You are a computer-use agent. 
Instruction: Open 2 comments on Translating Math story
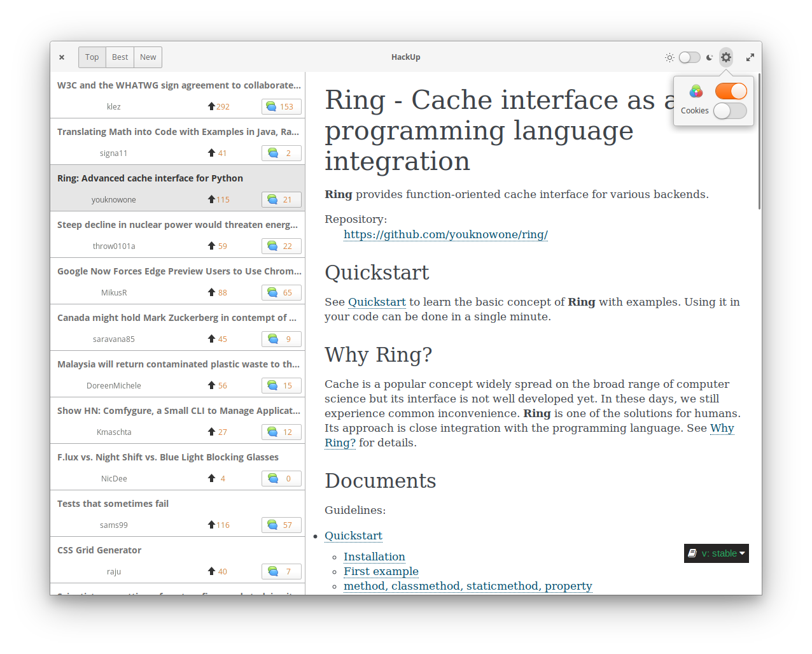pyautogui.click(x=281, y=153)
